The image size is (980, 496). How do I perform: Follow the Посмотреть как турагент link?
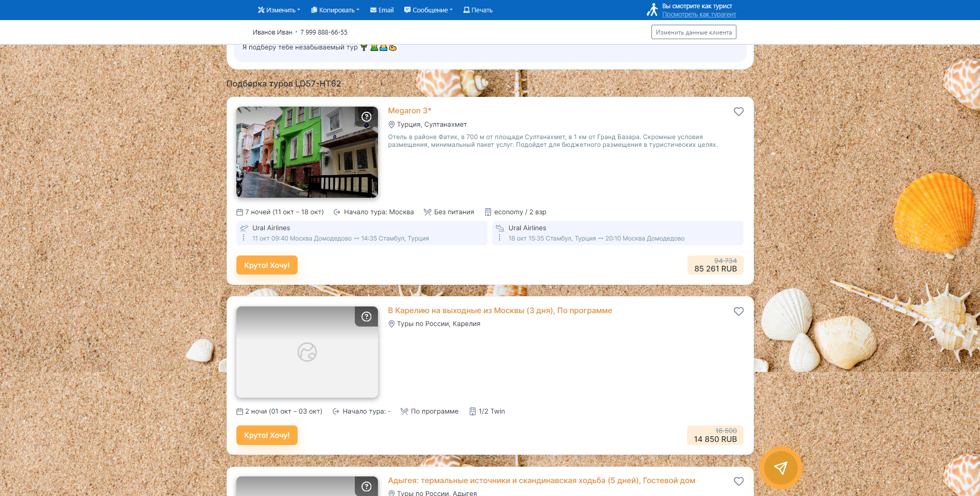click(699, 14)
